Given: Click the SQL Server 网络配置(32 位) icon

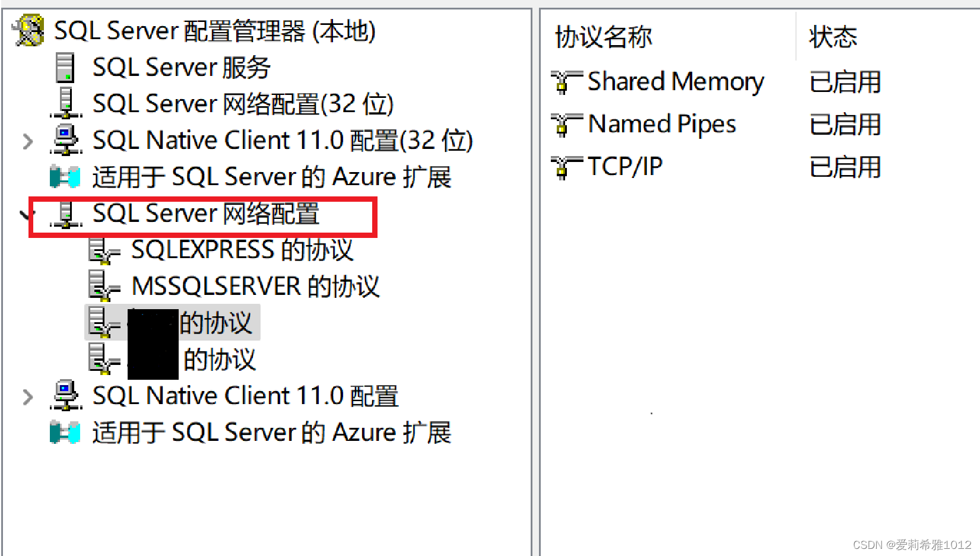Looking at the screenshot, I should (65, 103).
